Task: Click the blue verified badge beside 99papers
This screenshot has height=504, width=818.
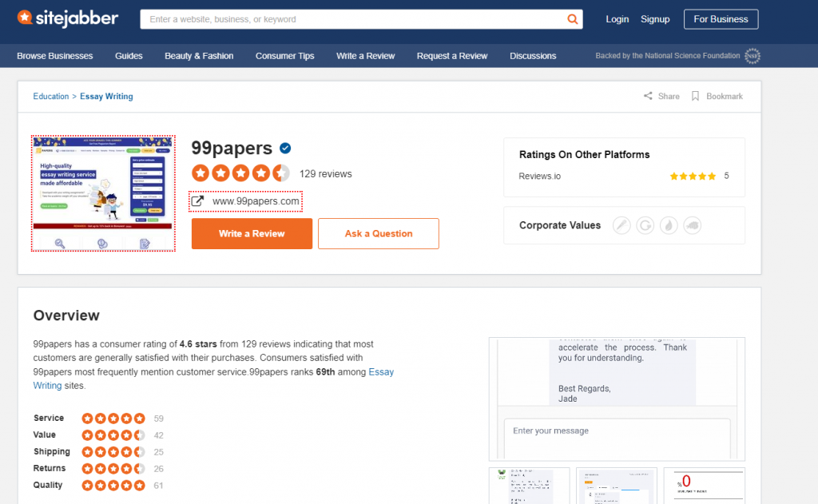Action: pos(285,149)
